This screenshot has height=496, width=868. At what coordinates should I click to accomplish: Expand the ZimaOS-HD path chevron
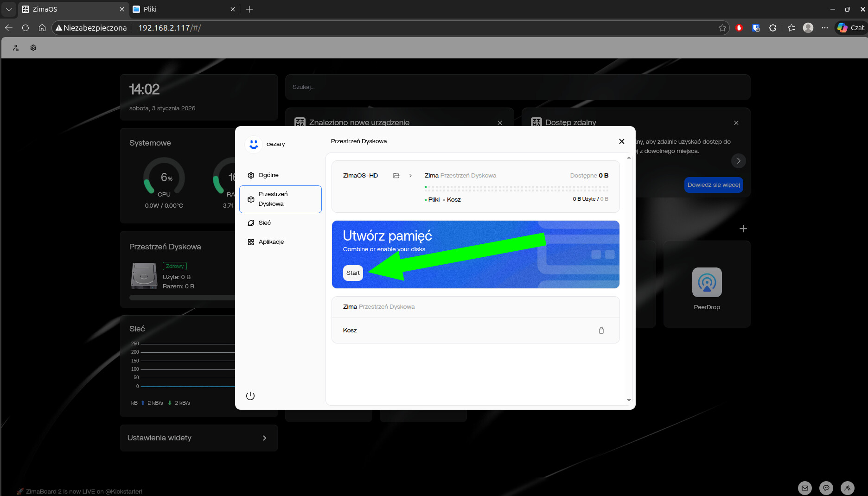[410, 176]
